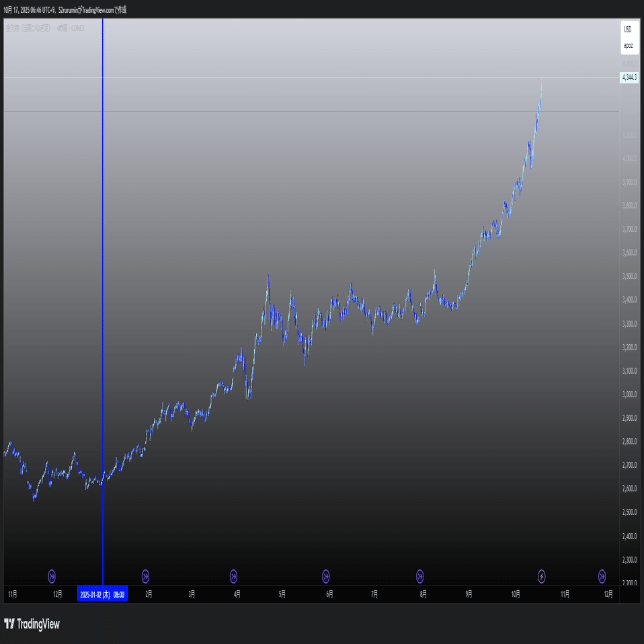Image resolution: width=644 pixels, height=644 pixels.
Task: Click the 3,700.0 price axis label
Action: pos(630,229)
